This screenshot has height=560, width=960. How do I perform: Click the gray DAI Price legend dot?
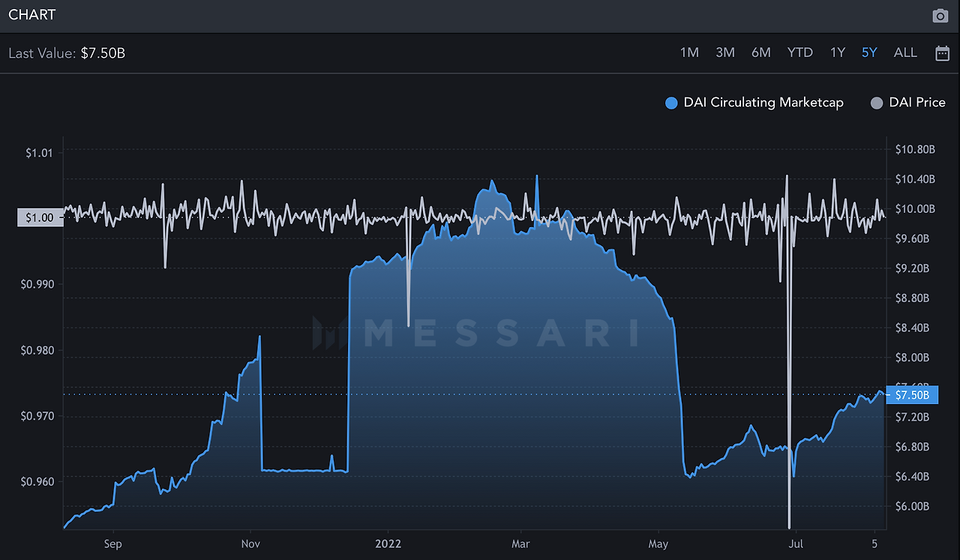click(877, 103)
